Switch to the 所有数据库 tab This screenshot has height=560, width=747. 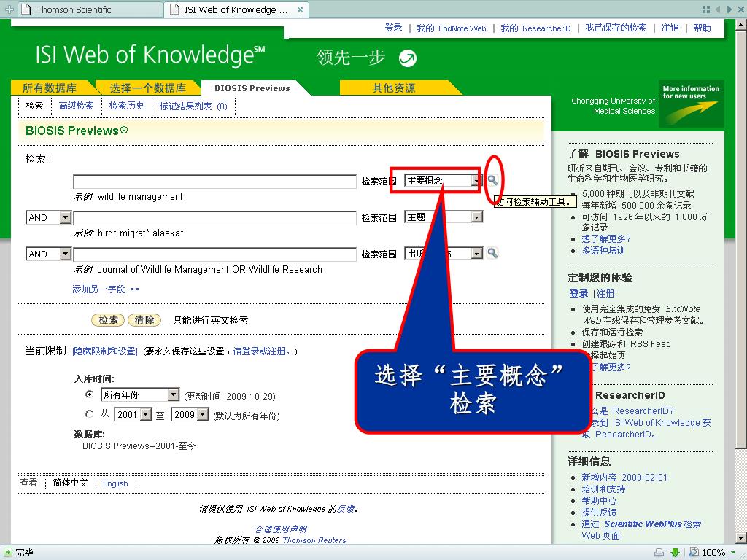50,88
